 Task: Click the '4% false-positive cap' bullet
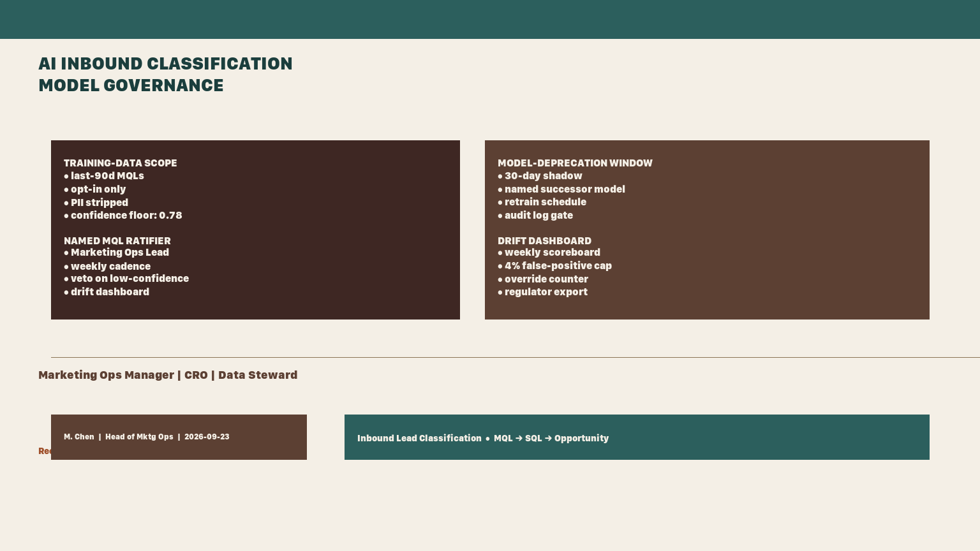[x=554, y=266]
